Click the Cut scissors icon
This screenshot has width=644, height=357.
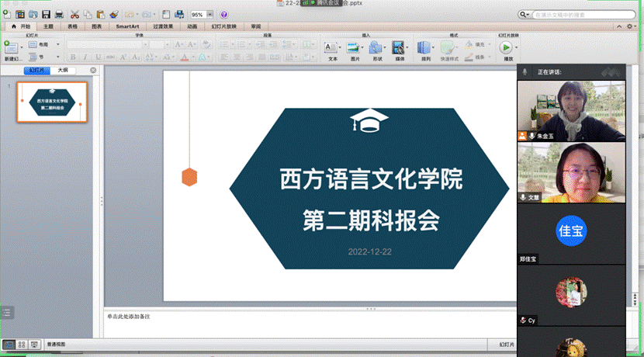point(74,14)
